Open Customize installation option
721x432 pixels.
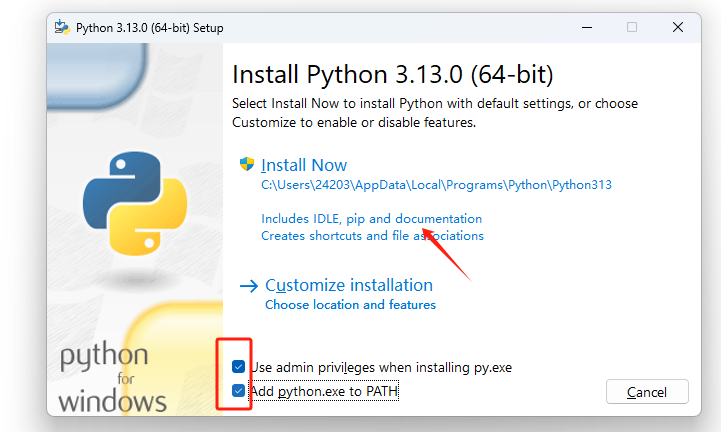(x=349, y=285)
